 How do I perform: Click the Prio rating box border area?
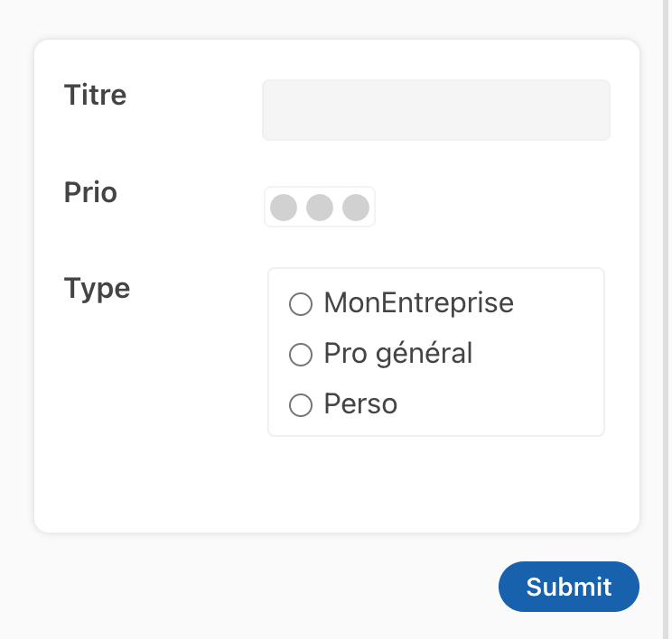(372, 207)
